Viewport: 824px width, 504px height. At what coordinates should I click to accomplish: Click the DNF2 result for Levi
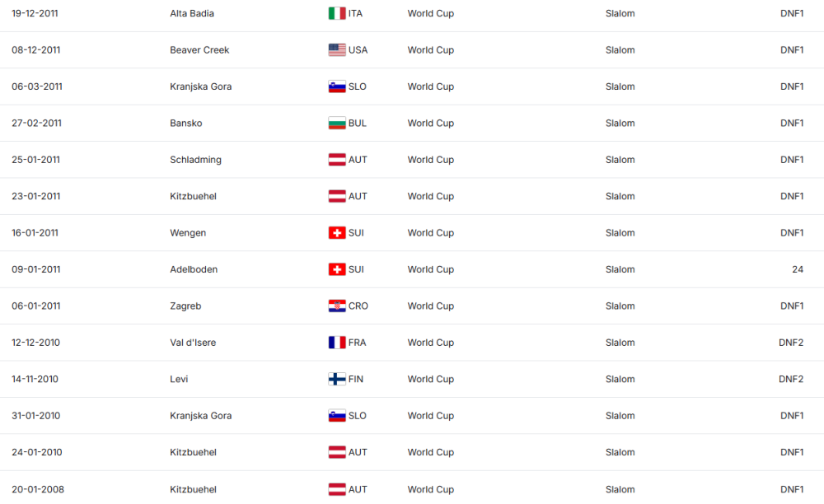tap(791, 380)
